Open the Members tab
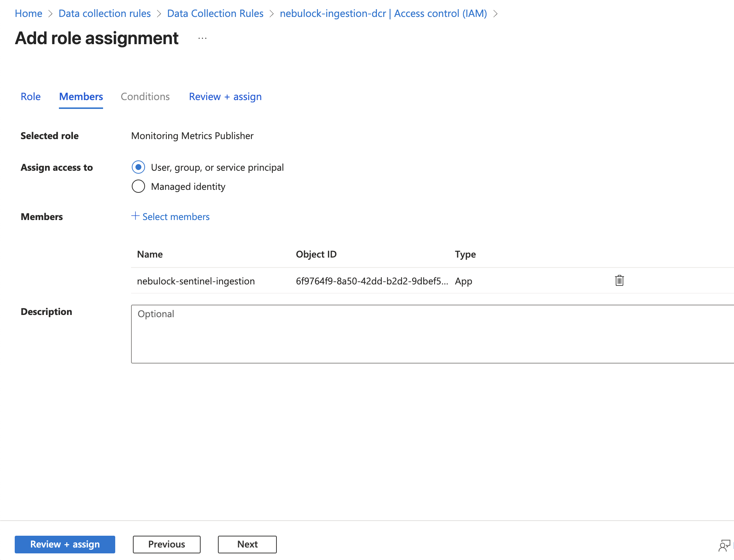 click(81, 96)
